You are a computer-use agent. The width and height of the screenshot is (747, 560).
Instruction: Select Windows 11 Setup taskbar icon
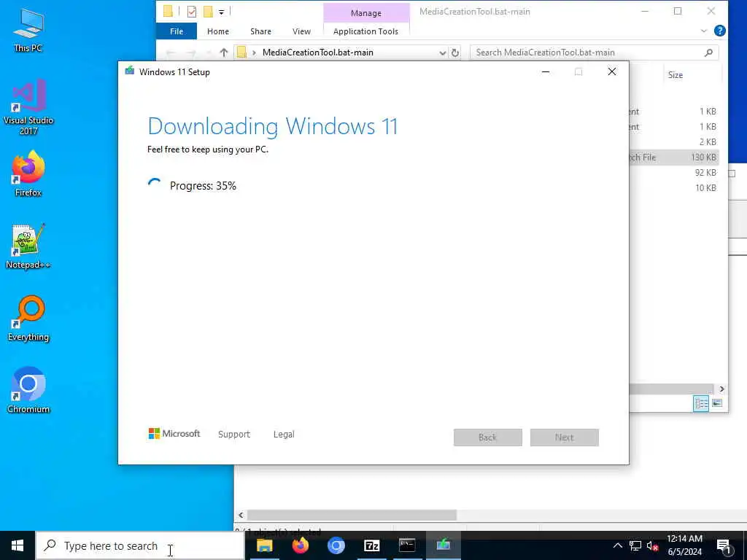pyautogui.click(x=443, y=545)
